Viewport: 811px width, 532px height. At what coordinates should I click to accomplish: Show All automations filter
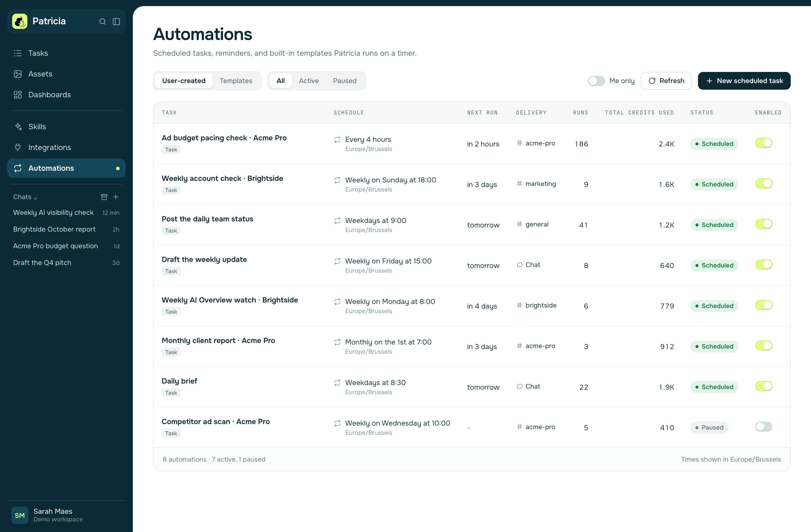click(281, 81)
